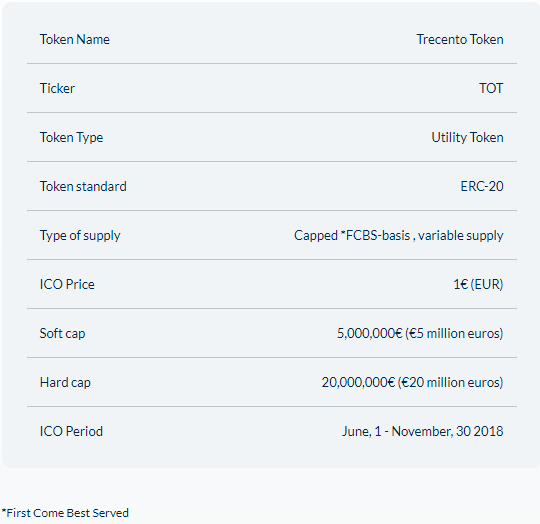This screenshot has width=540, height=524.
Task: Click the 'Token Type' label
Action: click(x=72, y=138)
